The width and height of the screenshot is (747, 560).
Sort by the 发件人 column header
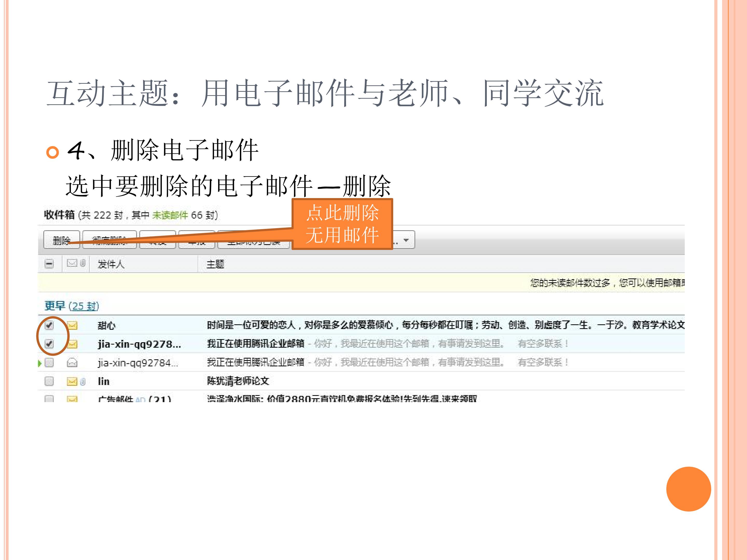click(111, 264)
